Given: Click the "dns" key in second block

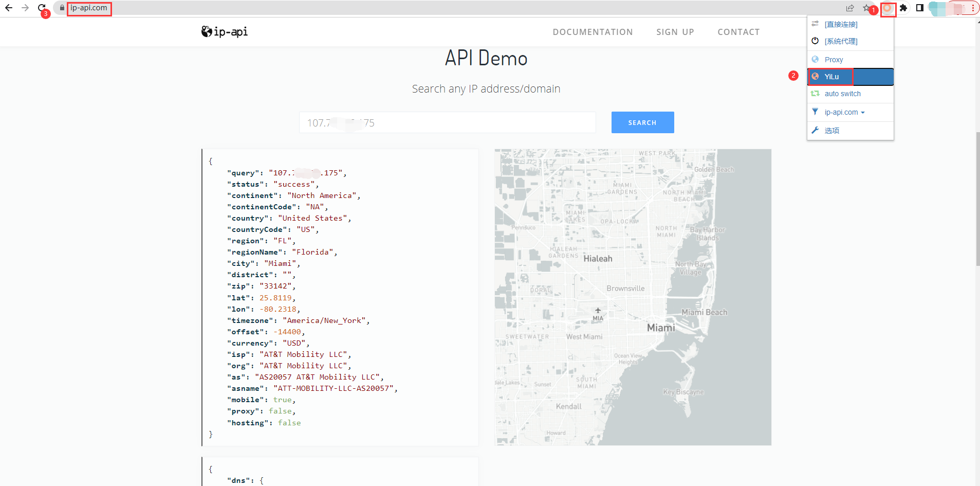Looking at the screenshot, I should pyautogui.click(x=238, y=480).
